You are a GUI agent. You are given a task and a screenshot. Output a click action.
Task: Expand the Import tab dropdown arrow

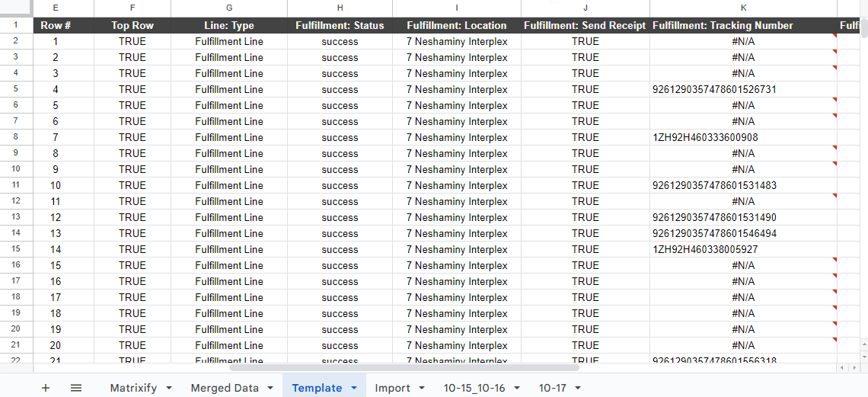click(422, 388)
